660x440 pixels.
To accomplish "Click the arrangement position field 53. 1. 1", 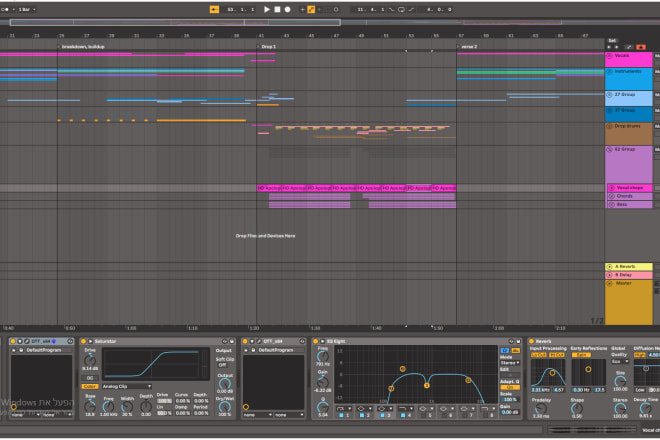I will [x=241, y=9].
